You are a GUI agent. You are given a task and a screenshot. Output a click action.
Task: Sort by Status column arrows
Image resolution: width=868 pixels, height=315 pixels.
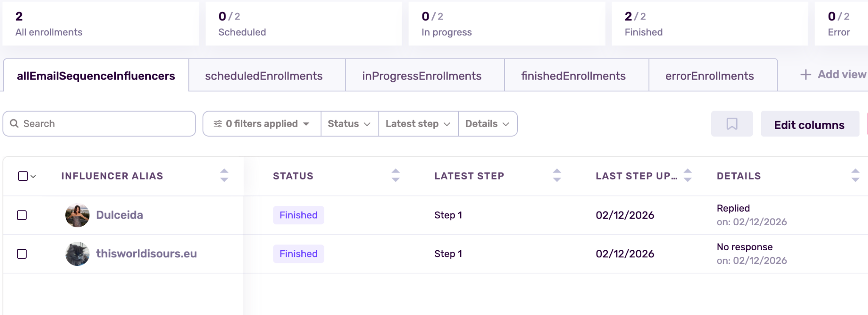[395, 175]
